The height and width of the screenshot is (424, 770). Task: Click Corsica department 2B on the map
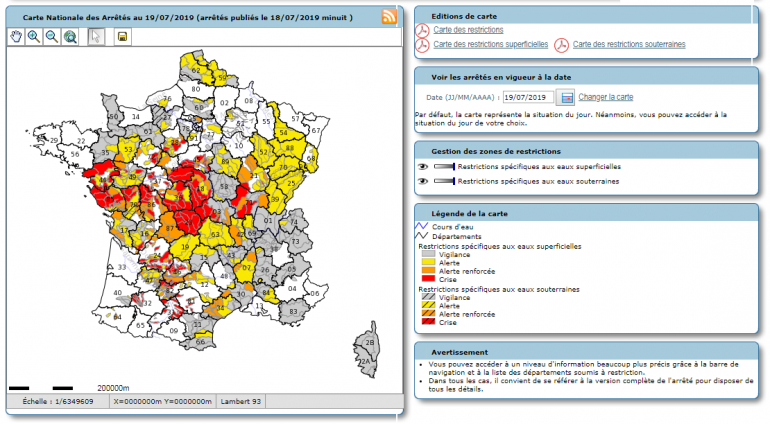[x=369, y=343]
